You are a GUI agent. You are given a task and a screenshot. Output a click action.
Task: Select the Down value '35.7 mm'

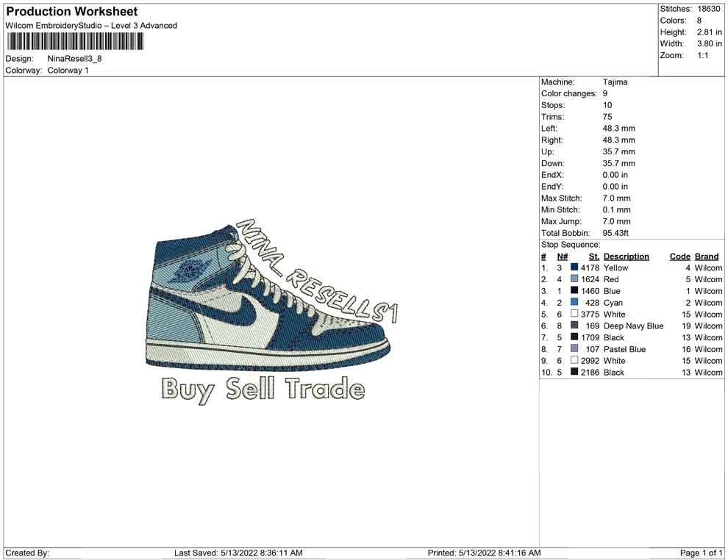point(619,163)
